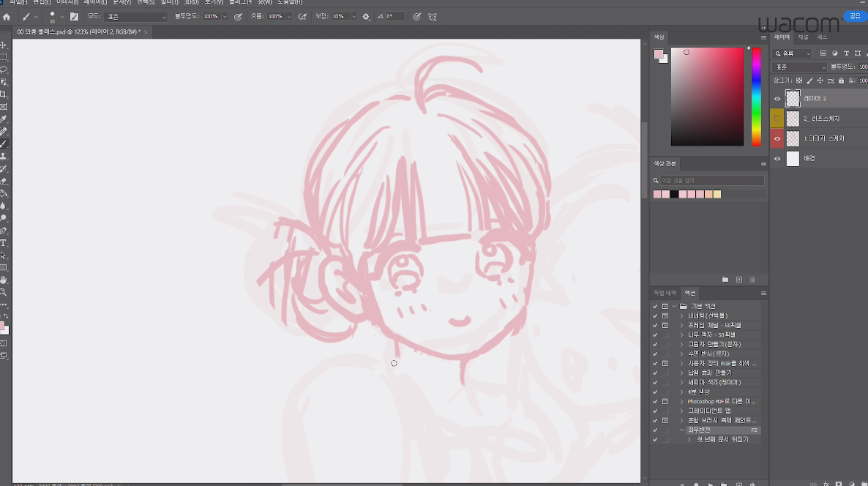Hide the 레이어 2 layer
The width and height of the screenshot is (868, 486).
click(x=777, y=99)
